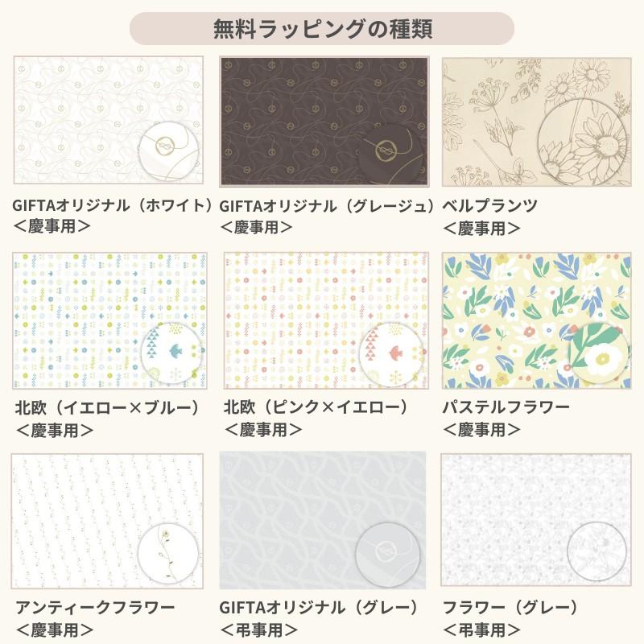Choose the ベルプランツ botanical wrapping image

click(537, 122)
